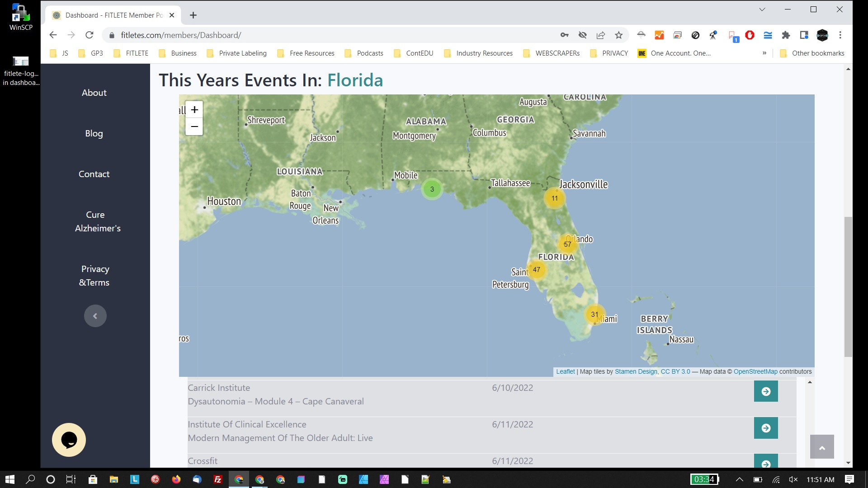Follow the Stamen Design link
The image size is (868, 488).
(x=636, y=371)
